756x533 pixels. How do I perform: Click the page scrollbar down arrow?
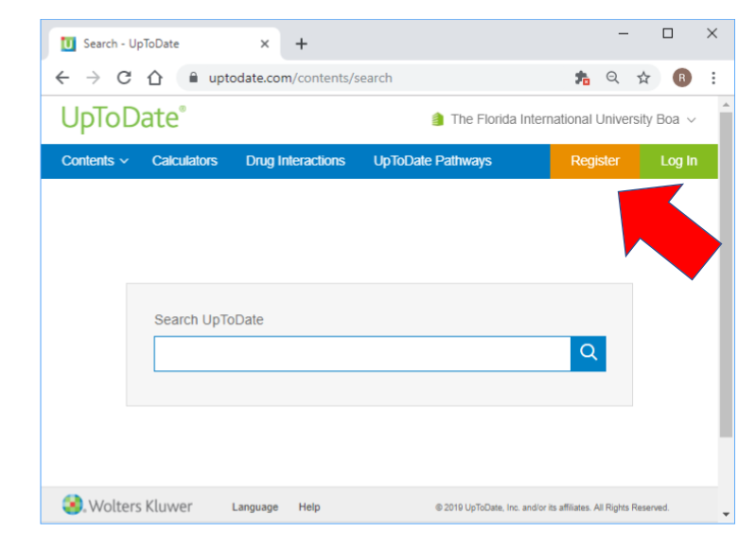point(726,514)
